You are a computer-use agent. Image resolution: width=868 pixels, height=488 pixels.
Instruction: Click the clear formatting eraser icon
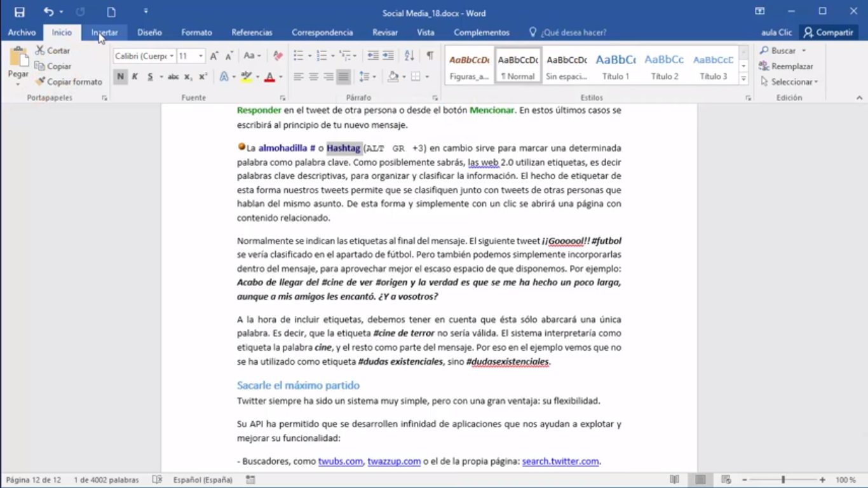point(278,56)
